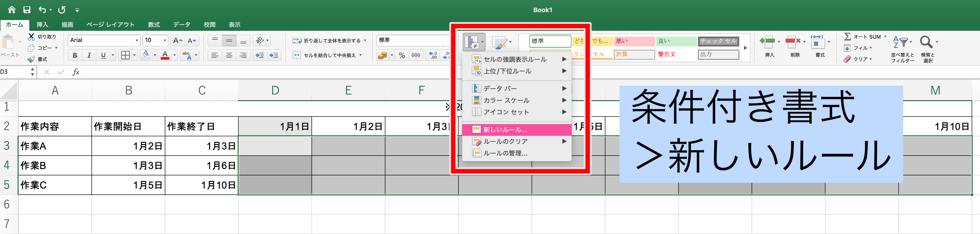Expand the cell styles gallery arrow
The height and width of the screenshot is (234, 980).
745,48
